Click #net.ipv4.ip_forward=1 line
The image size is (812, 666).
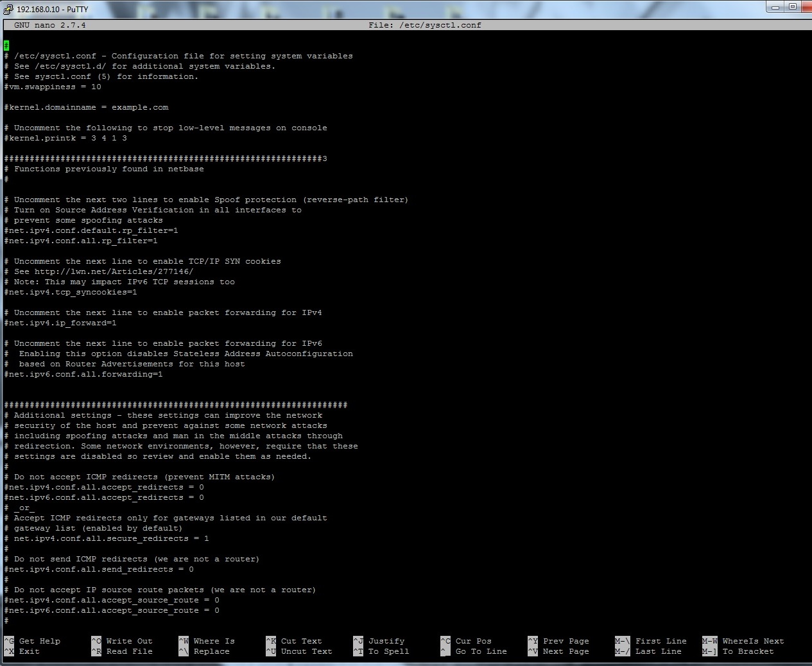tap(60, 323)
